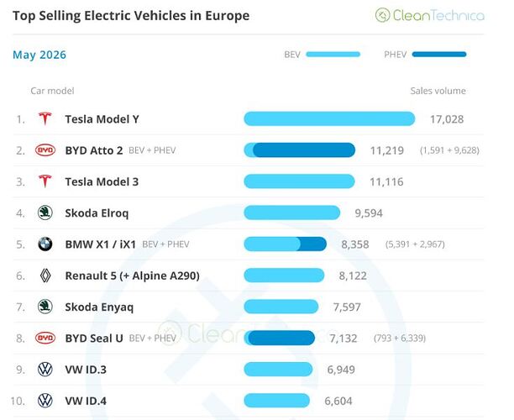Click the BMW roundel logo
Image resolution: width=514 pixels, height=420 pixels.
click(45, 244)
